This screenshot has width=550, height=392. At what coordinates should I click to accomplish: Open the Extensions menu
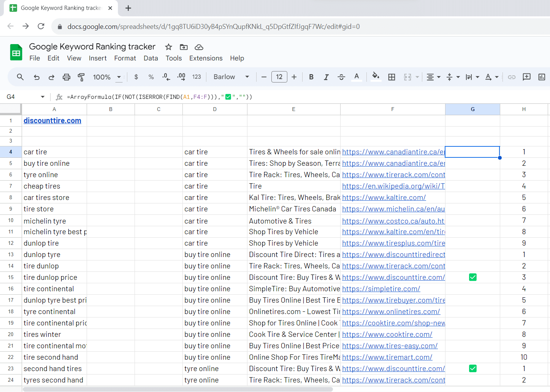click(x=206, y=58)
